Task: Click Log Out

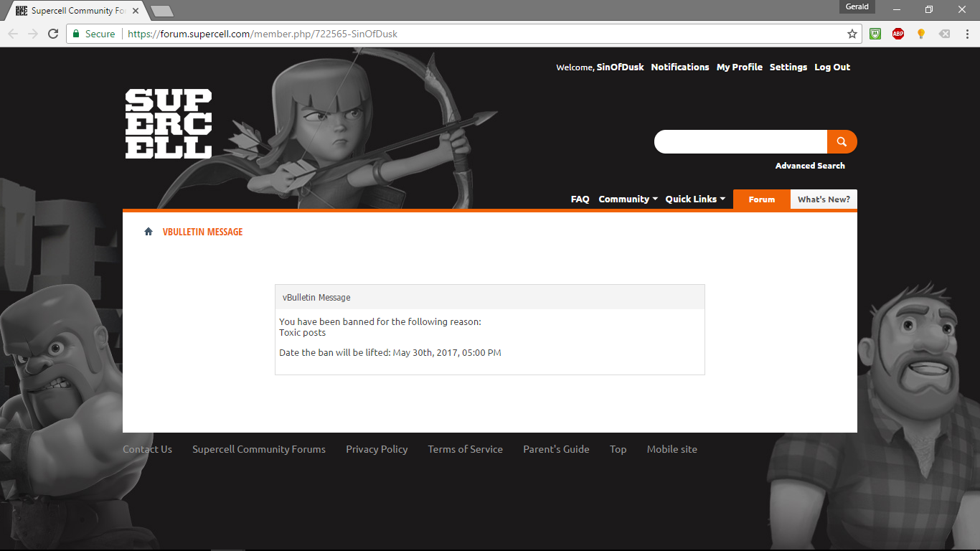Action: pos(832,67)
